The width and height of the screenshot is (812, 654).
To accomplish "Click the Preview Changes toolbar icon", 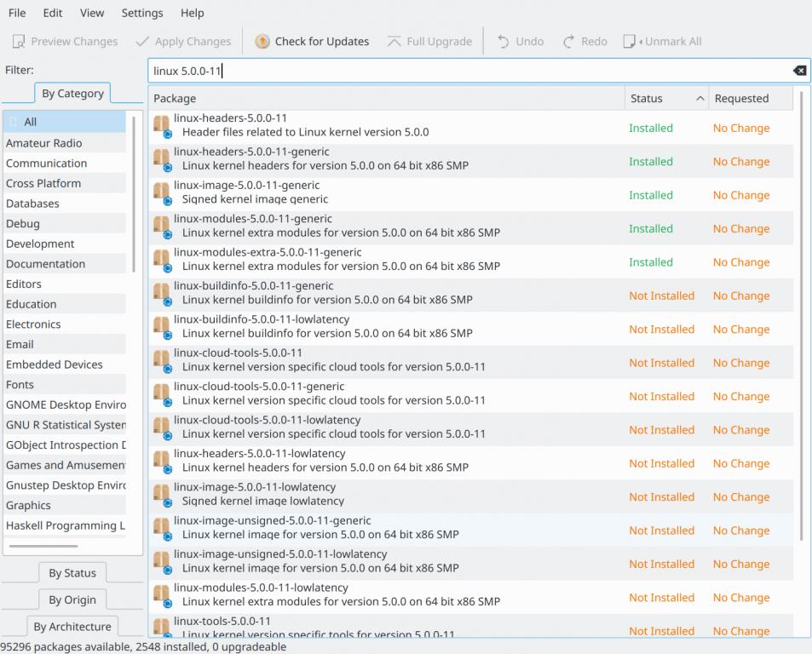I will tap(19, 42).
